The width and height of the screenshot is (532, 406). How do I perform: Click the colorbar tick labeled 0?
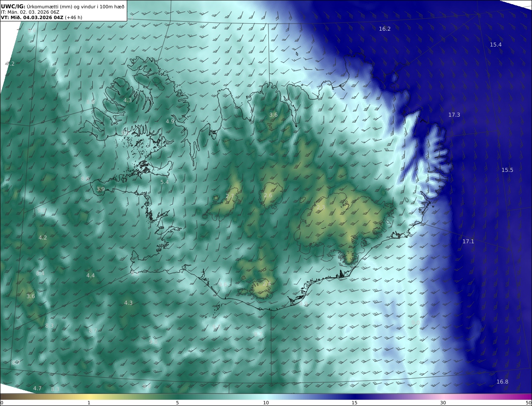click(x=2, y=403)
